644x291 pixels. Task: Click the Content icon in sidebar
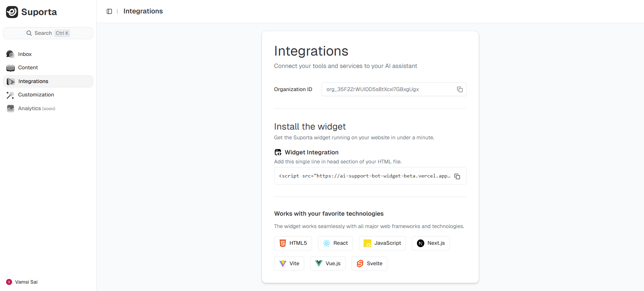(x=10, y=68)
